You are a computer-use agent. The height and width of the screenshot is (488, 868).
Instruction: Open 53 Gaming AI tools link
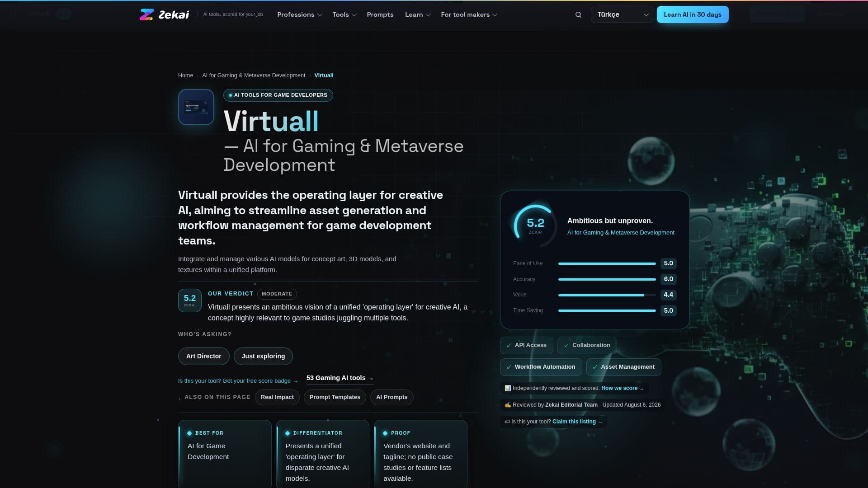coord(340,378)
